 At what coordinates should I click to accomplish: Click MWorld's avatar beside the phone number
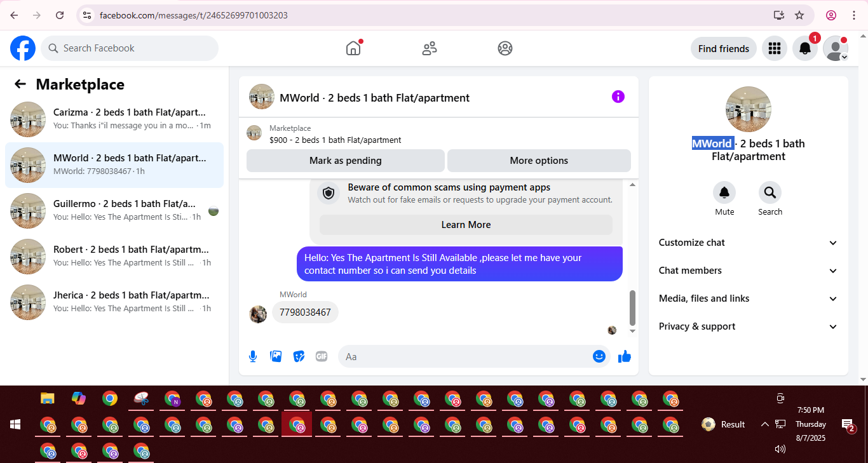tap(258, 314)
